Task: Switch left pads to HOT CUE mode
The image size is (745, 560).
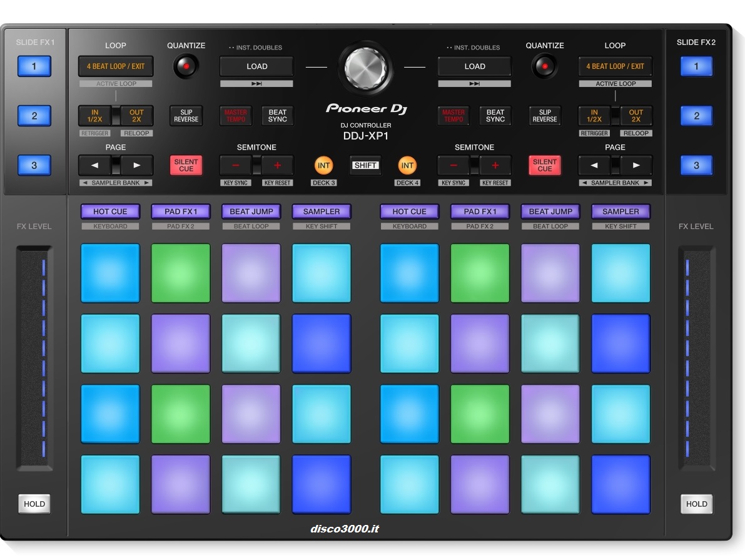Action: click(110, 211)
